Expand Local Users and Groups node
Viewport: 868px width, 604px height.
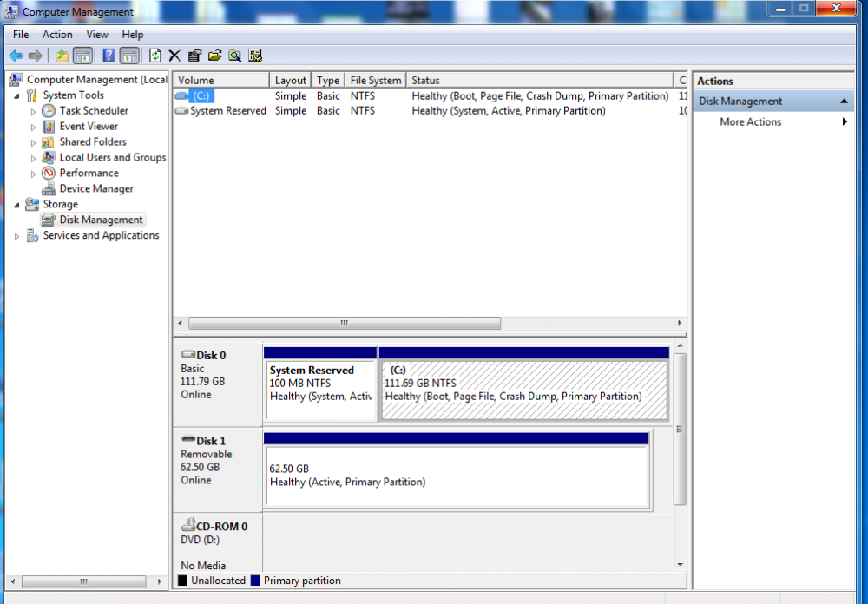coord(33,158)
